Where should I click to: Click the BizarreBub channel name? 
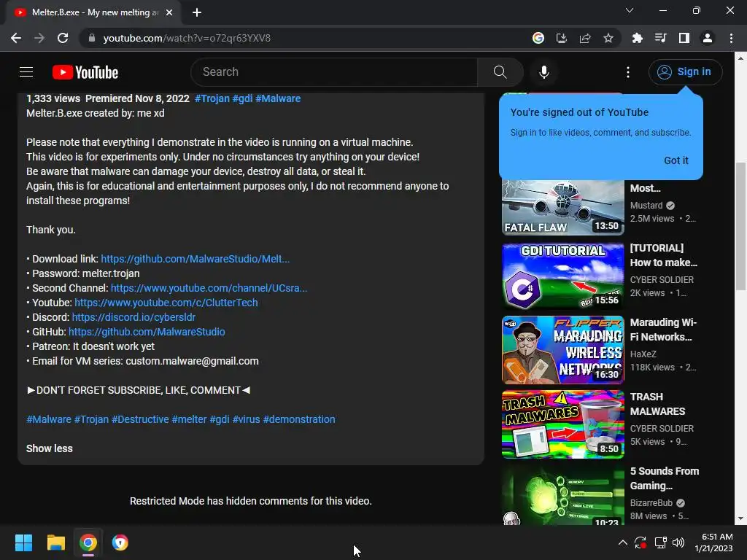click(x=651, y=503)
